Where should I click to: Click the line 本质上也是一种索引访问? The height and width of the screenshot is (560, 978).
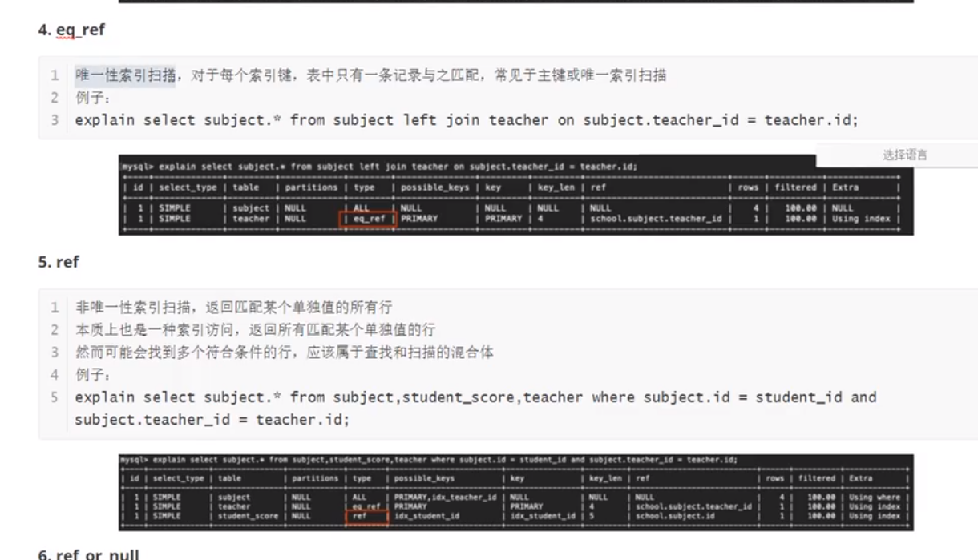click(x=256, y=330)
